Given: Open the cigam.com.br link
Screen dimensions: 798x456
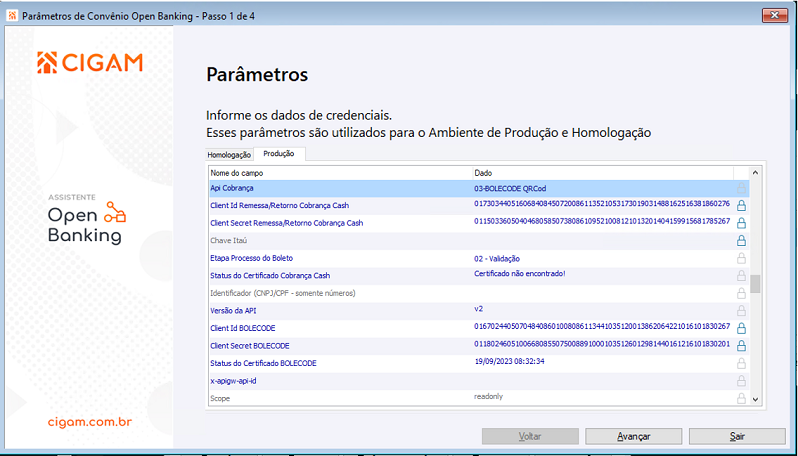Looking at the screenshot, I should click(90, 422).
